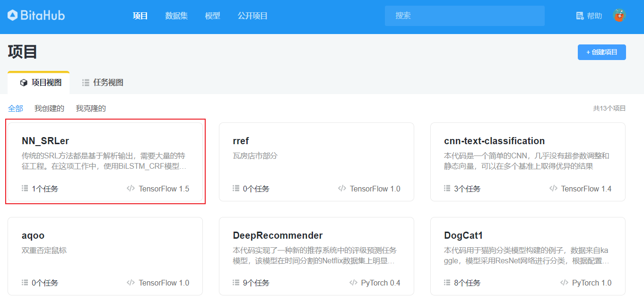Click task list icon in aqoo card
Image resolution: width=644 pixels, height=303 pixels.
(25, 282)
